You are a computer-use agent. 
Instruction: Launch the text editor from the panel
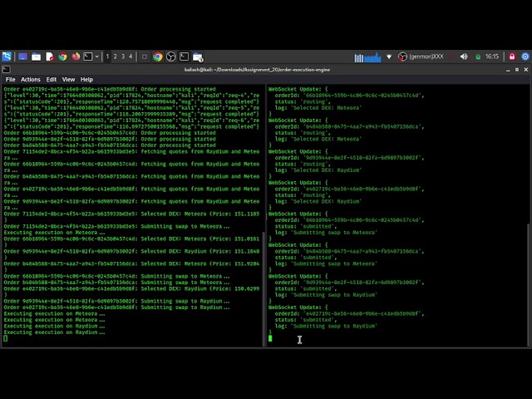[x=50, y=57]
